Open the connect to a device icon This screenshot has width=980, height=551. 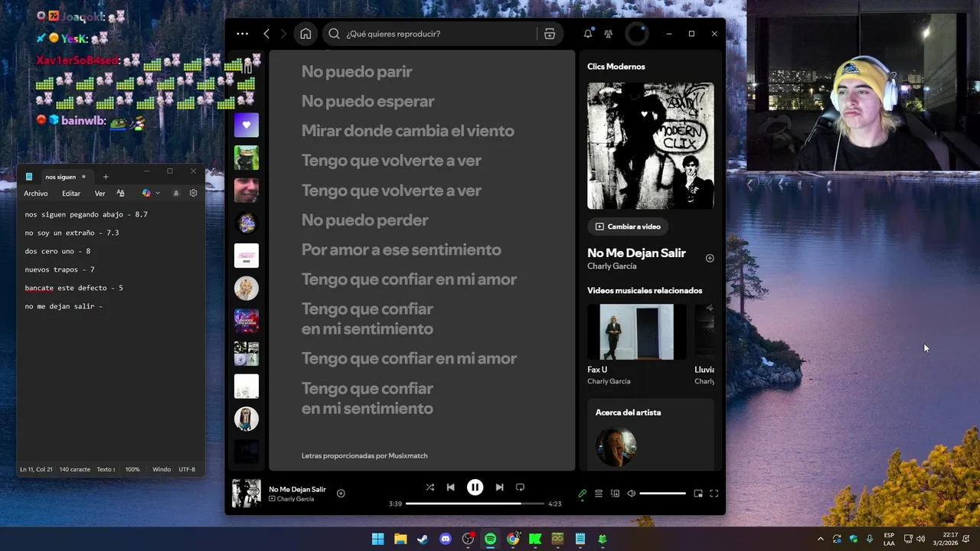pyautogui.click(x=615, y=494)
